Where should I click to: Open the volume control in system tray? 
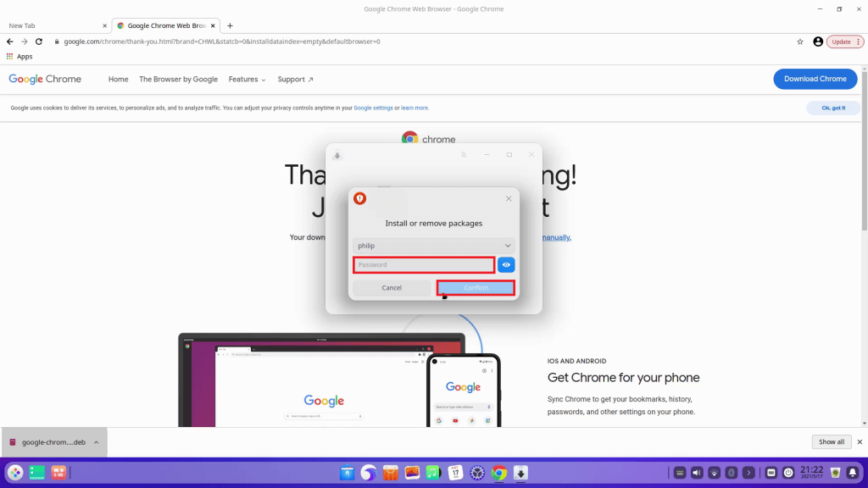(x=697, y=473)
